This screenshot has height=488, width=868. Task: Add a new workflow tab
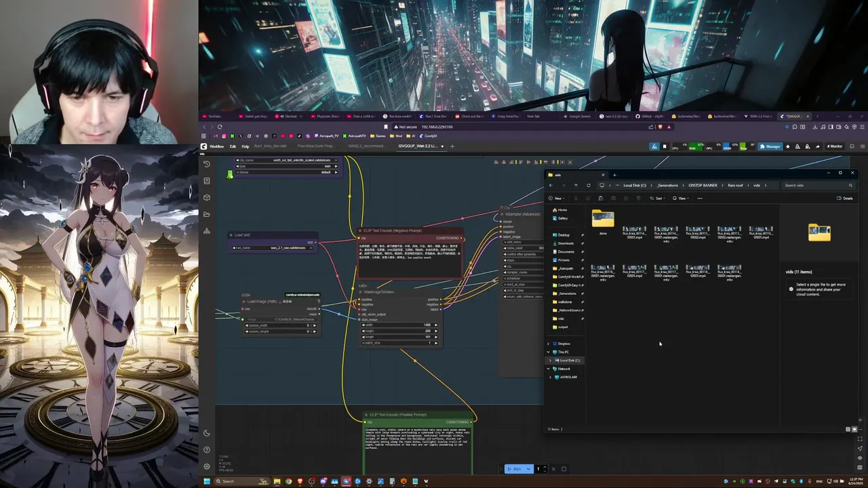point(452,146)
